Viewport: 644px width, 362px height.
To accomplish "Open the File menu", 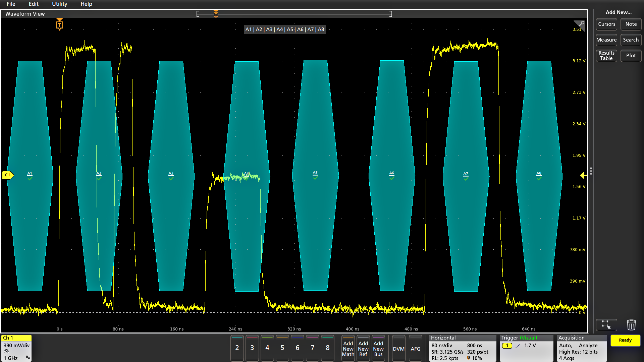I will (11, 4).
